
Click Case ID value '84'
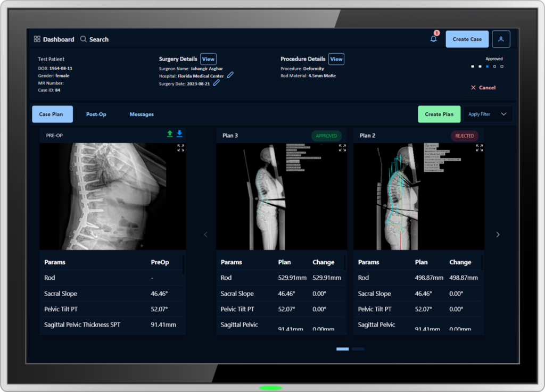coord(57,90)
